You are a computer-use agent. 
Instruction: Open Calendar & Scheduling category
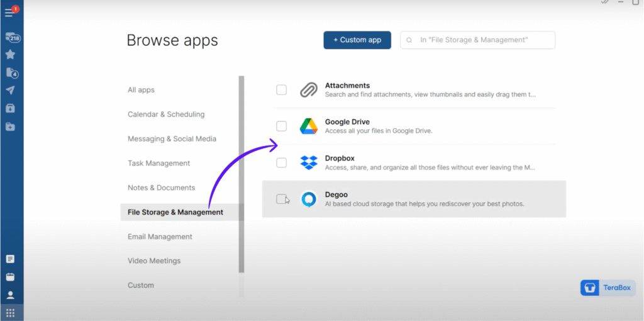tap(166, 115)
